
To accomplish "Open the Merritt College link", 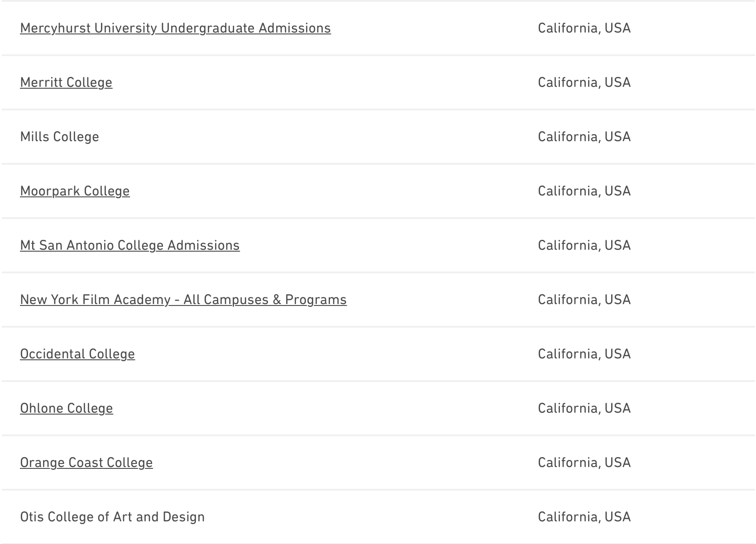I will (x=66, y=82).
